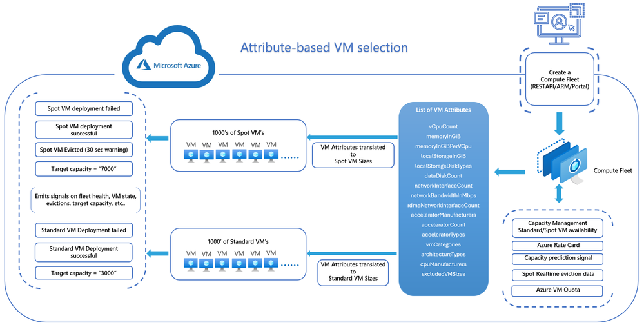Click the 1000' of Standard VM's heading
Viewport: 644px width, 327px height.
239,242
